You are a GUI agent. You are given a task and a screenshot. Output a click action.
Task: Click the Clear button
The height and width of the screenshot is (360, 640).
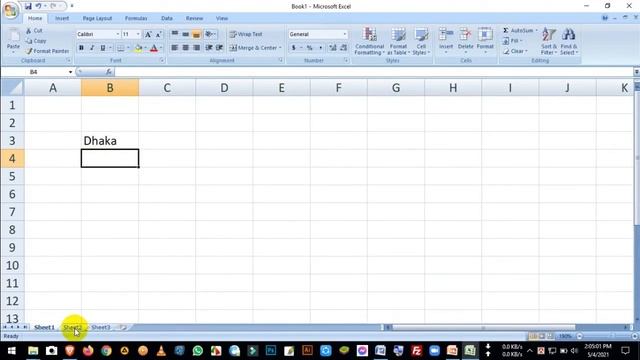click(x=515, y=51)
